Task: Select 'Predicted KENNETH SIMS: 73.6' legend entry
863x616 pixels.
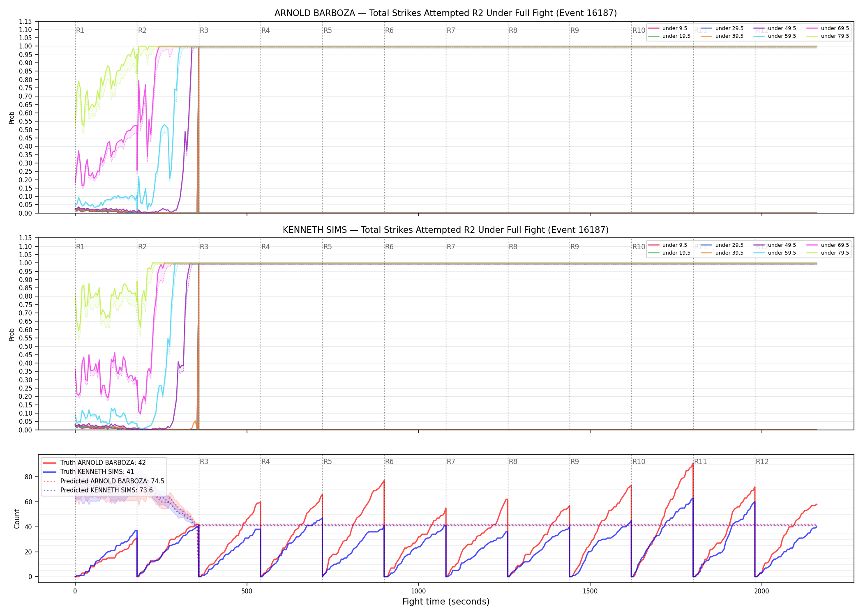Action: [x=98, y=490]
